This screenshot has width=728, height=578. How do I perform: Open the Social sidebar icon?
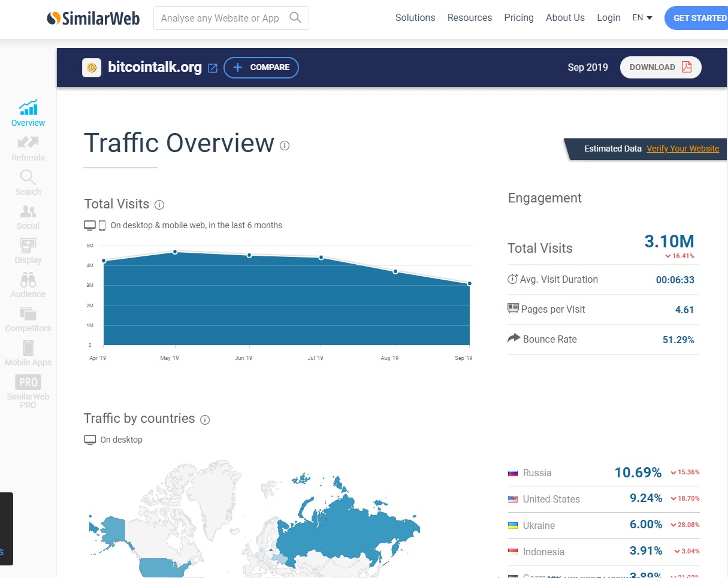point(28,211)
